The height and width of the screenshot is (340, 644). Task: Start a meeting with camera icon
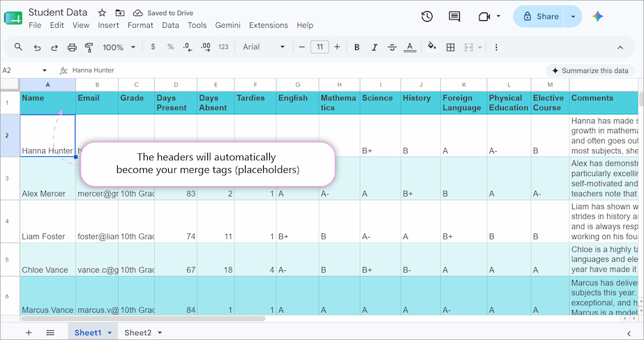click(485, 17)
